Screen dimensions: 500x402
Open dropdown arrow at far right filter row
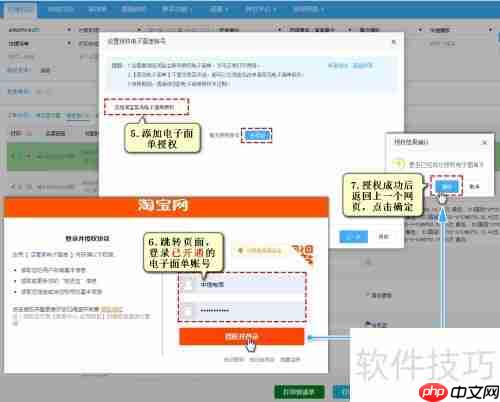[x=490, y=30]
